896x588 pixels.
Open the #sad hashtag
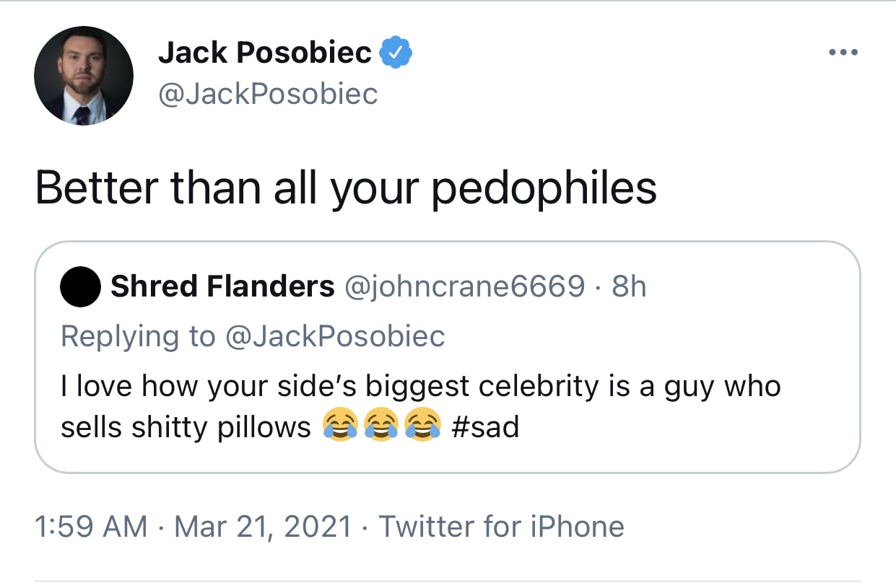click(484, 427)
